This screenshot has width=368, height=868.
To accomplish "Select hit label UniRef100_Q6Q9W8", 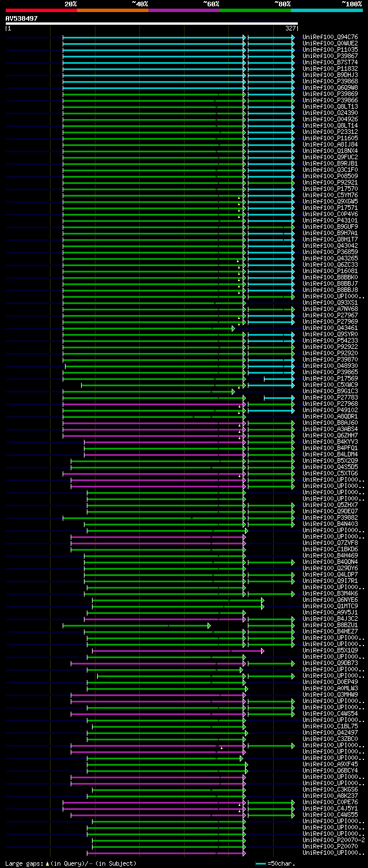I will (330, 87).
